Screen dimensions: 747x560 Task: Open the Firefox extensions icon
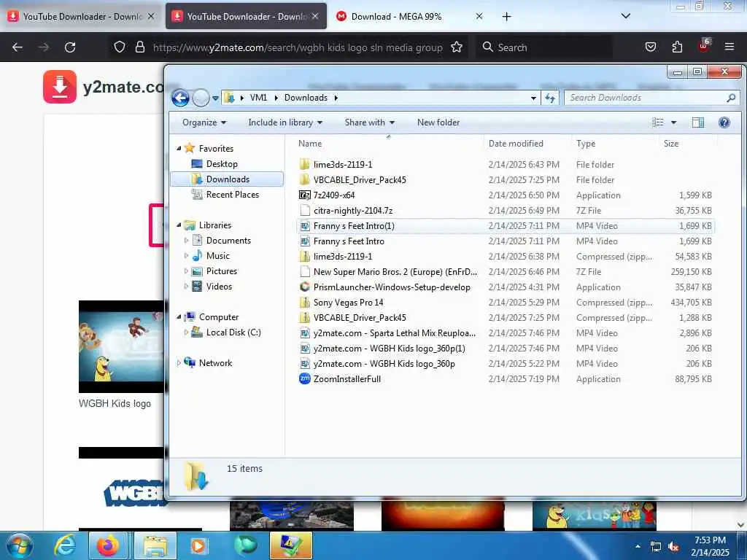point(677,47)
